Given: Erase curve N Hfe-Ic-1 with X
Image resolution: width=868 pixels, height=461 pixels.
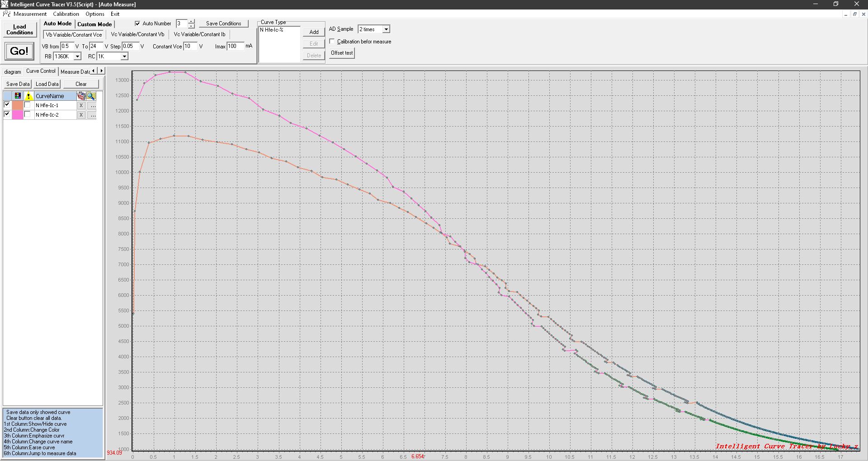Looking at the screenshot, I should pos(81,105).
